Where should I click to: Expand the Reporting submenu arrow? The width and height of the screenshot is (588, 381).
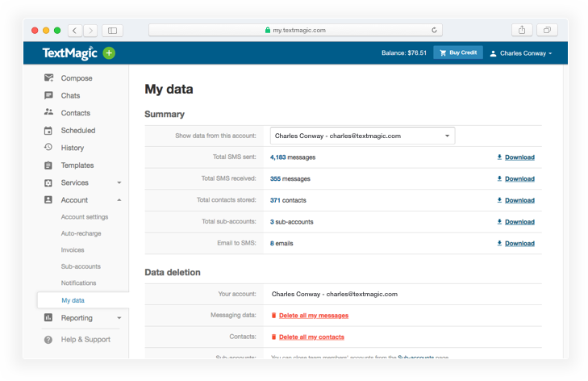119,318
